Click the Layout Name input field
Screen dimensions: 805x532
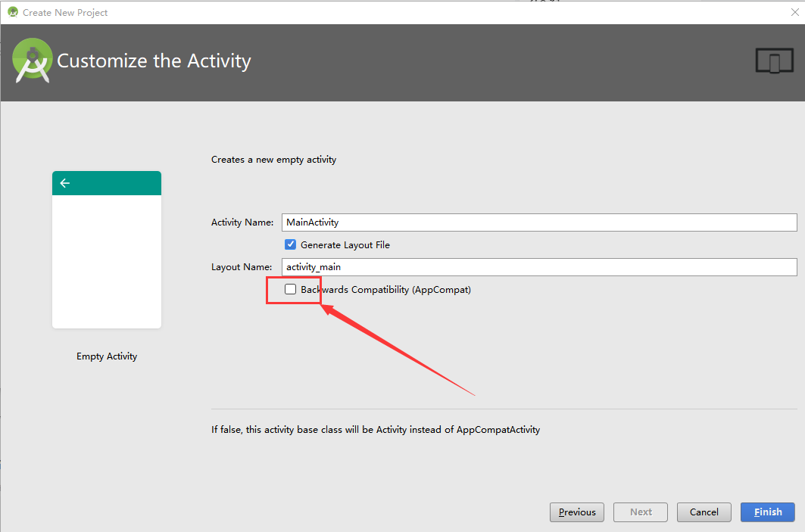pyautogui.click(x=539, y=267)
